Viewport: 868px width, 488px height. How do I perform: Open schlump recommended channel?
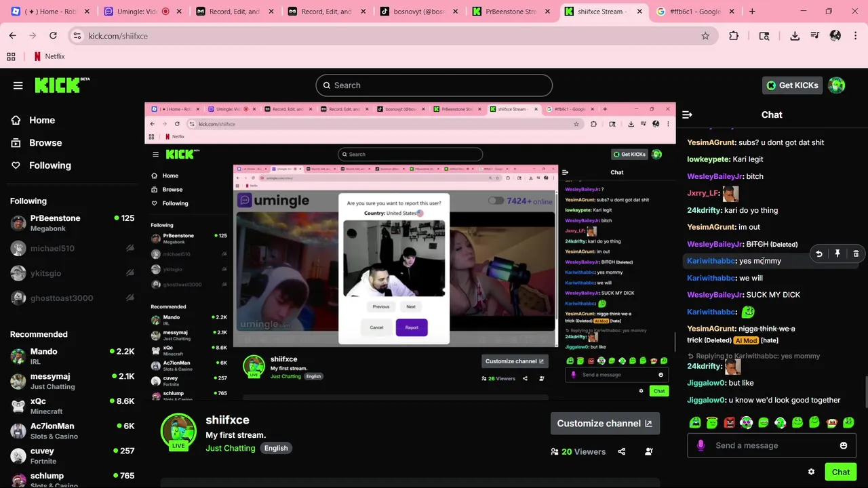coord(72,480)
